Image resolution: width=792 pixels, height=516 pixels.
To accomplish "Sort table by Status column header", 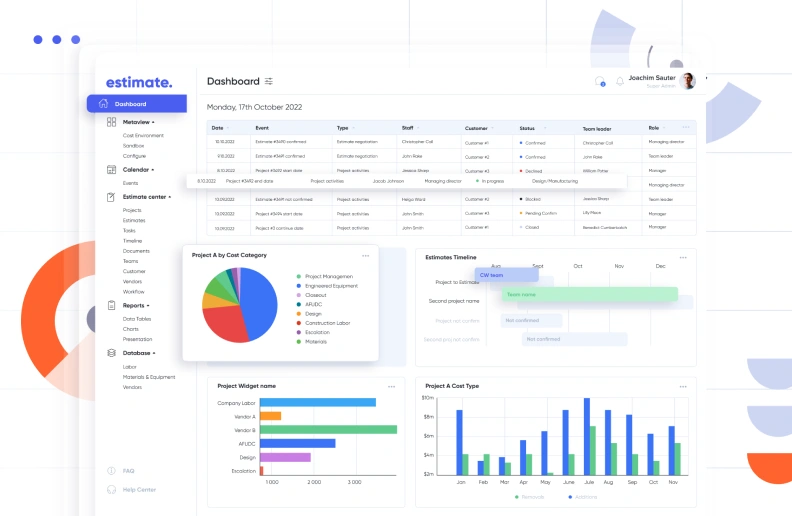I will click(530, 128).
